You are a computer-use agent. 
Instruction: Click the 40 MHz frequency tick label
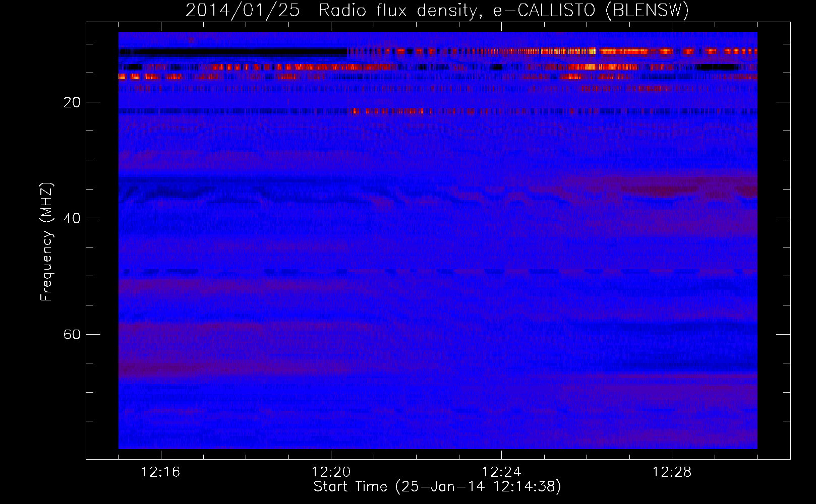coord(72,218)
